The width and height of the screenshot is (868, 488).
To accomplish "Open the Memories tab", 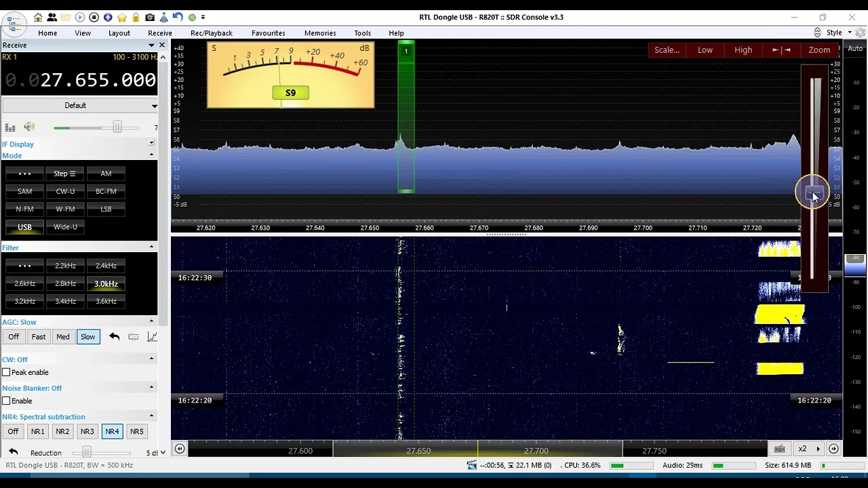I will pyautogui.click(x=320, y=33).
